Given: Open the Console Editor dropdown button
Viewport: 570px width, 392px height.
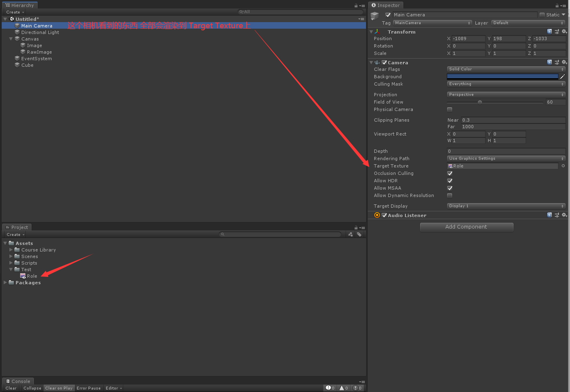Looking at the screenshot, I should coord(114,388).
